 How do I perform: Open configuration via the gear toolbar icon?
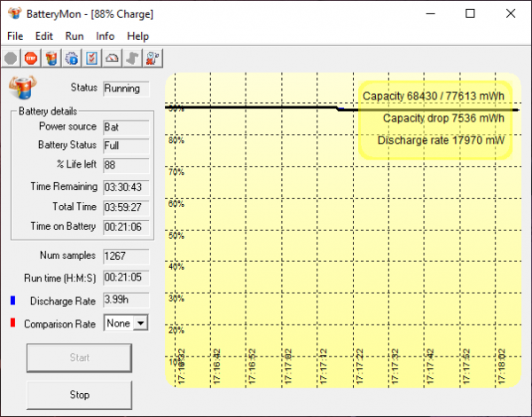point(72,59)
